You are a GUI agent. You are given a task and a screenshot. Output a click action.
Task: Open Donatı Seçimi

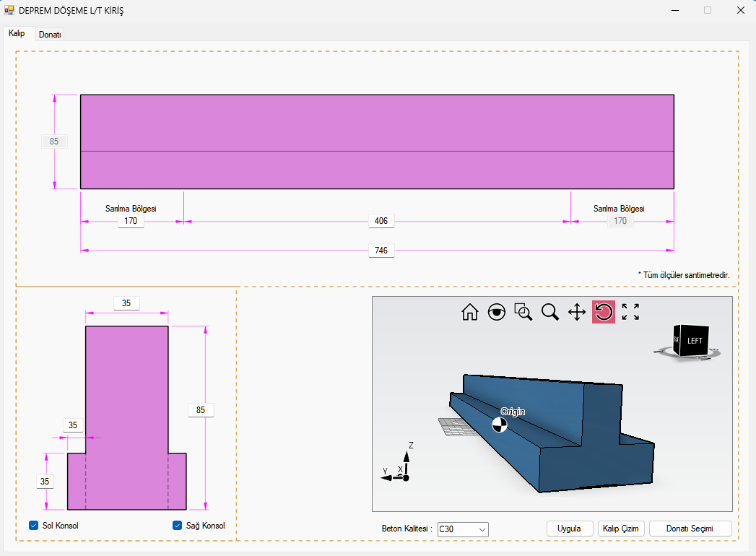click(690, 529)
